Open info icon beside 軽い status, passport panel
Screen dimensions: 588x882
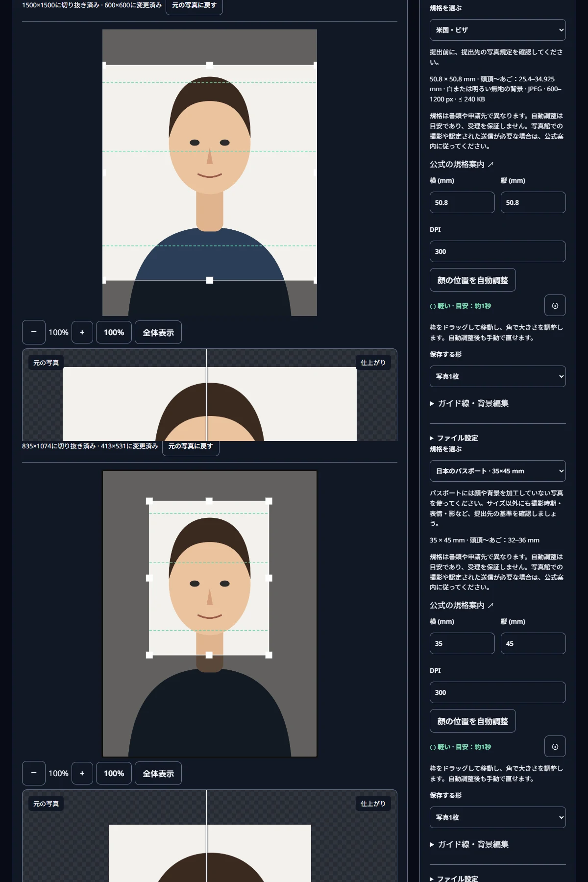[x=555, y=746]
